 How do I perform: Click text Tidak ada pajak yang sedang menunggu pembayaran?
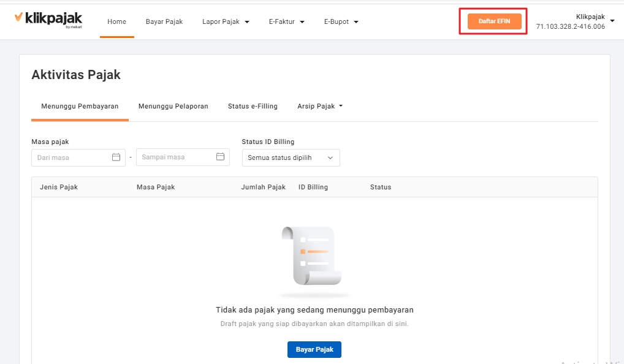click(314, 310)
